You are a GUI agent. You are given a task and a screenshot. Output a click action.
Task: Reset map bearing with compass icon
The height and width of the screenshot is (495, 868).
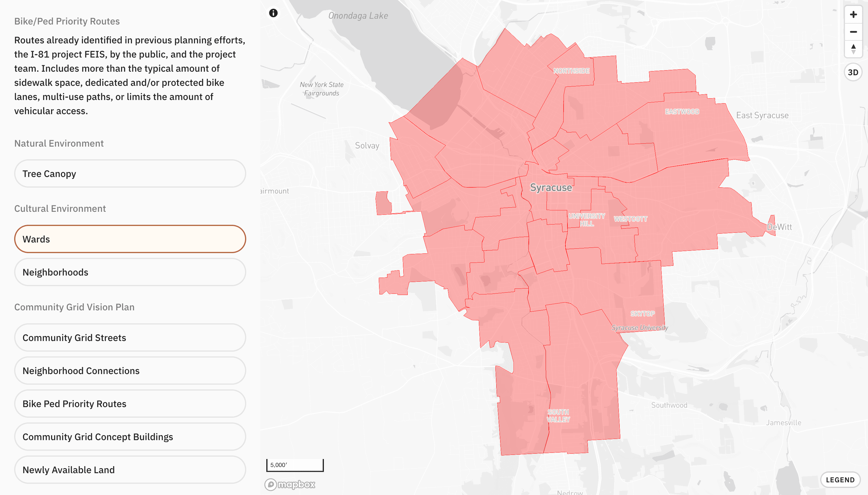853,49
